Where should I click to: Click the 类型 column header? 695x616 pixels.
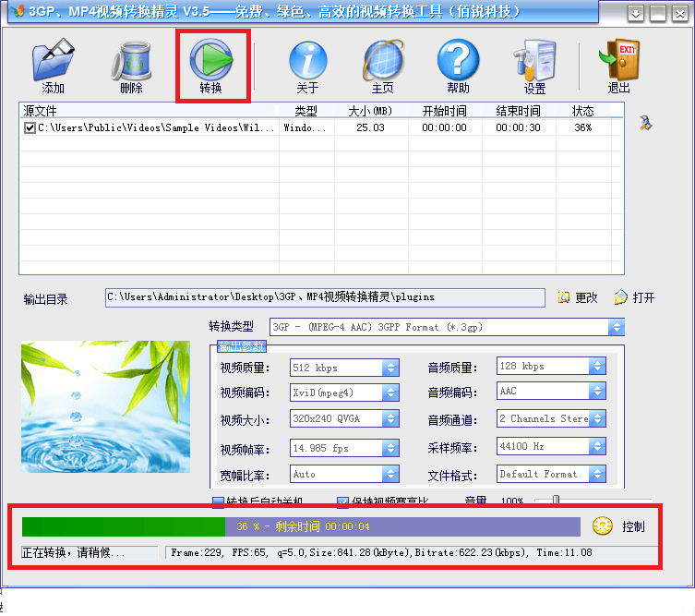[x=306, y=111]
